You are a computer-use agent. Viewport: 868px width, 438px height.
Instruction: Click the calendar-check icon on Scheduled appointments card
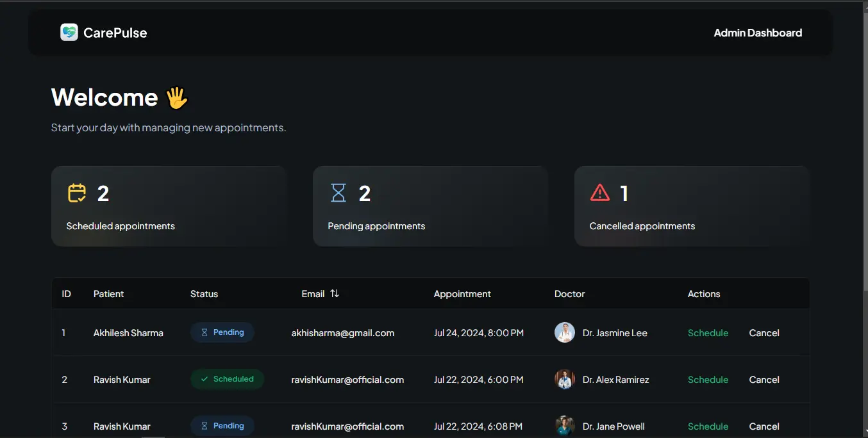point(76,193)
